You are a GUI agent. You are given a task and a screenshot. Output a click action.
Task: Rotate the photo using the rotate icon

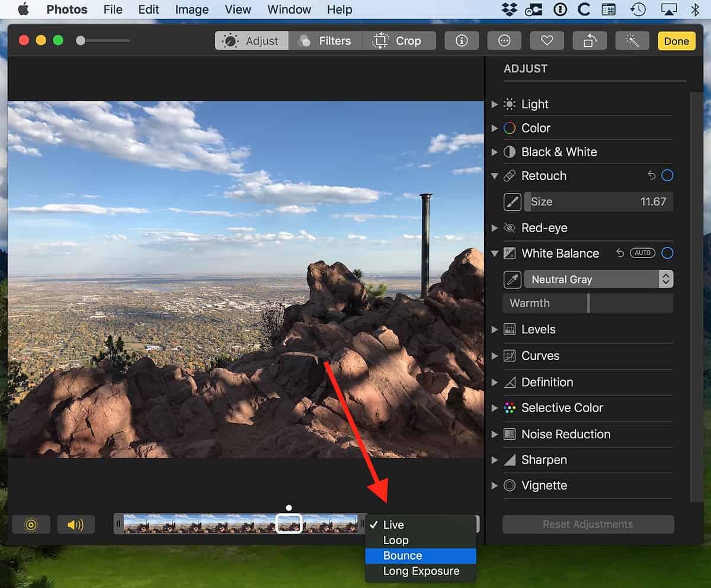pyautogui.click(x=590, y=40)
